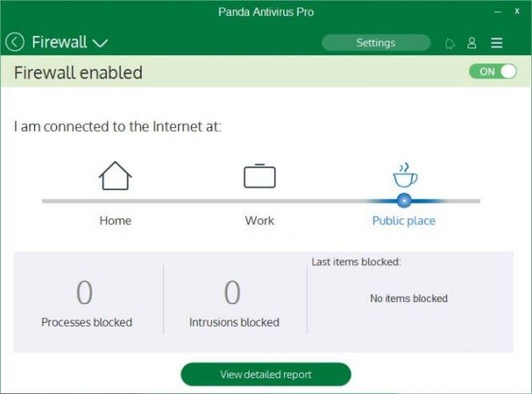The image size is (532, 394).
Task: Expand the Firewall section dropdown chevron
Action: [100, 43]
